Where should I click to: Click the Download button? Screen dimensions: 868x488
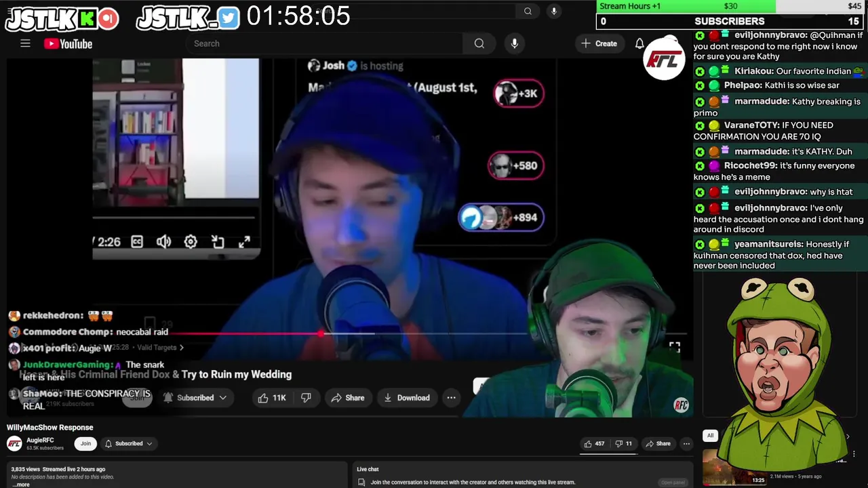407,398
